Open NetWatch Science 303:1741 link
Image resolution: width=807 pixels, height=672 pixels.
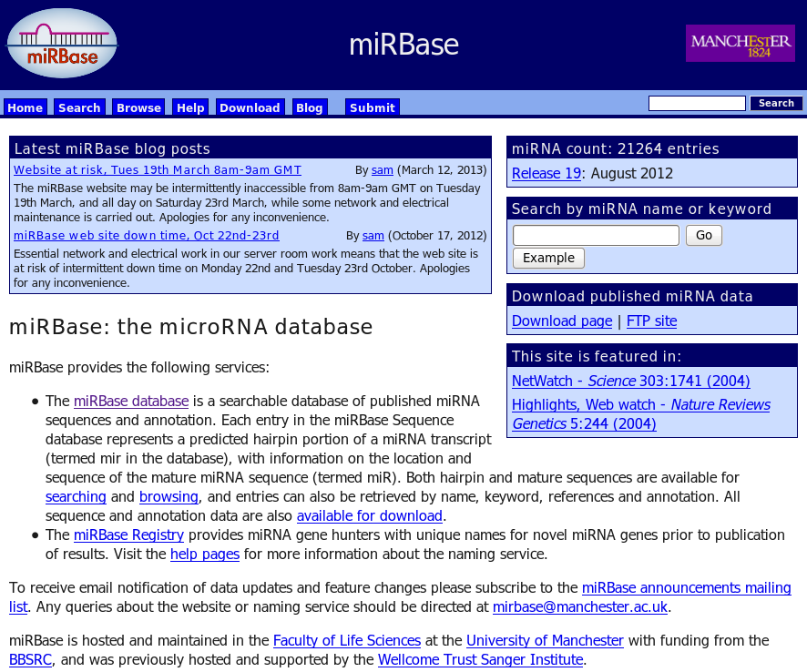pos(631,381)
